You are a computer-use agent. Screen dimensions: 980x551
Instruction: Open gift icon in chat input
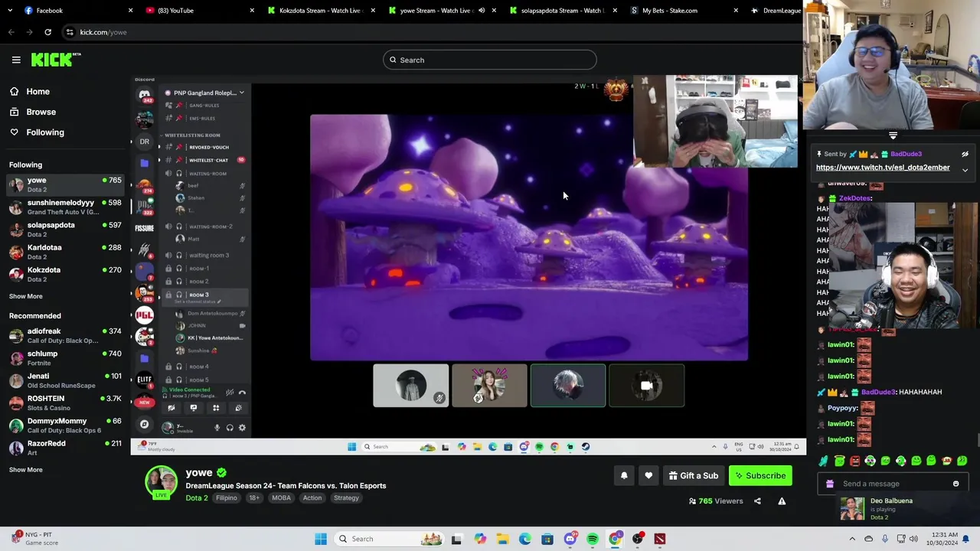[x=830, y=484]
